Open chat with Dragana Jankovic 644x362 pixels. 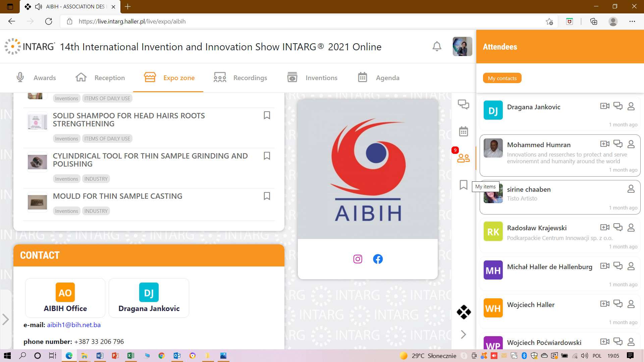(618, 106)
